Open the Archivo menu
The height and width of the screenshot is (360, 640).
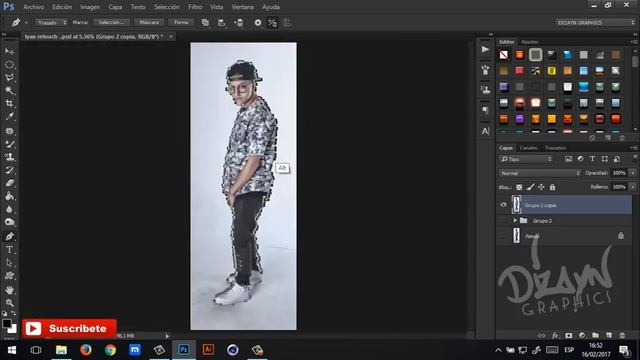pyautogui.click(x=33, y=7)
